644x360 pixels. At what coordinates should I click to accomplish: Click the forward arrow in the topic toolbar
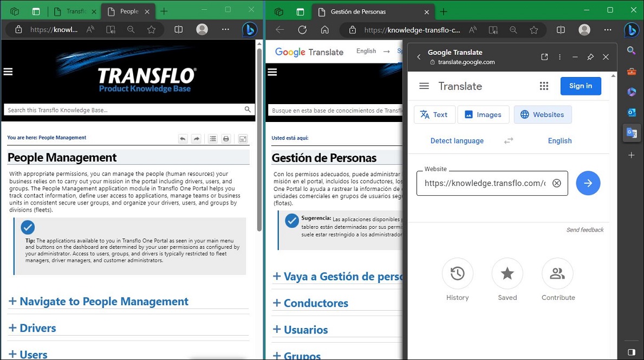point(197,139)
